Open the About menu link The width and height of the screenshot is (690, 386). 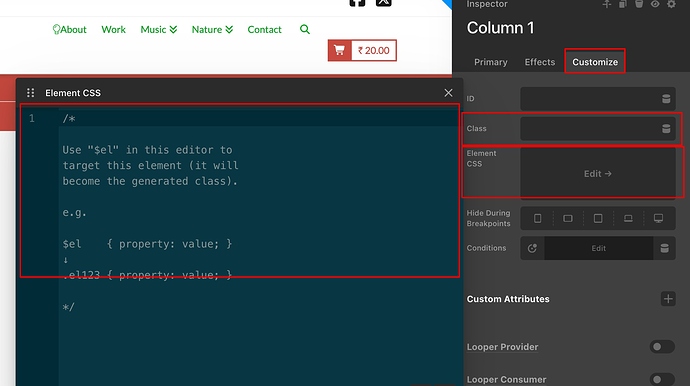(69, 29)
